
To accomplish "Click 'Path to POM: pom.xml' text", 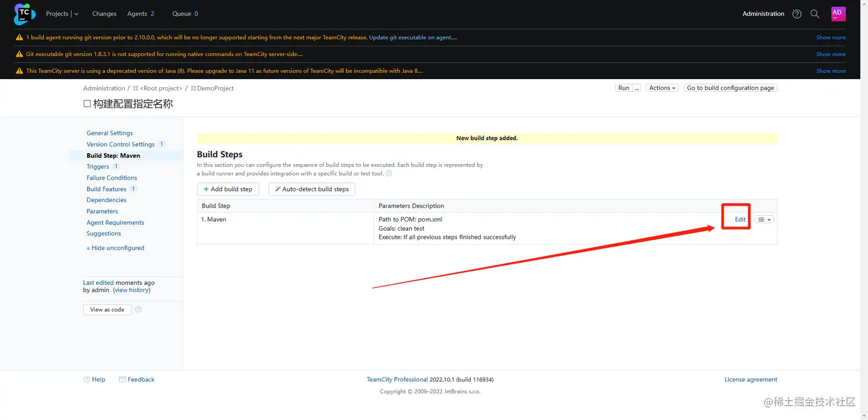I will click(410, 219).
